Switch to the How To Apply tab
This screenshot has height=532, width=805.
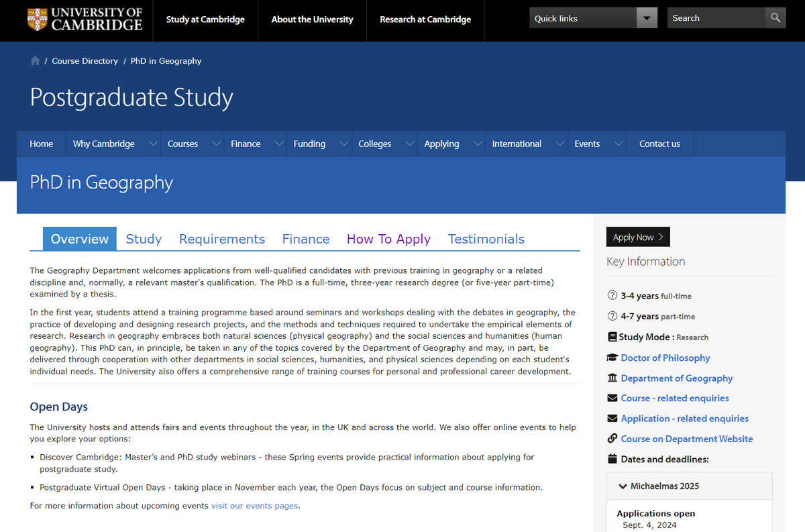(388, 239)
